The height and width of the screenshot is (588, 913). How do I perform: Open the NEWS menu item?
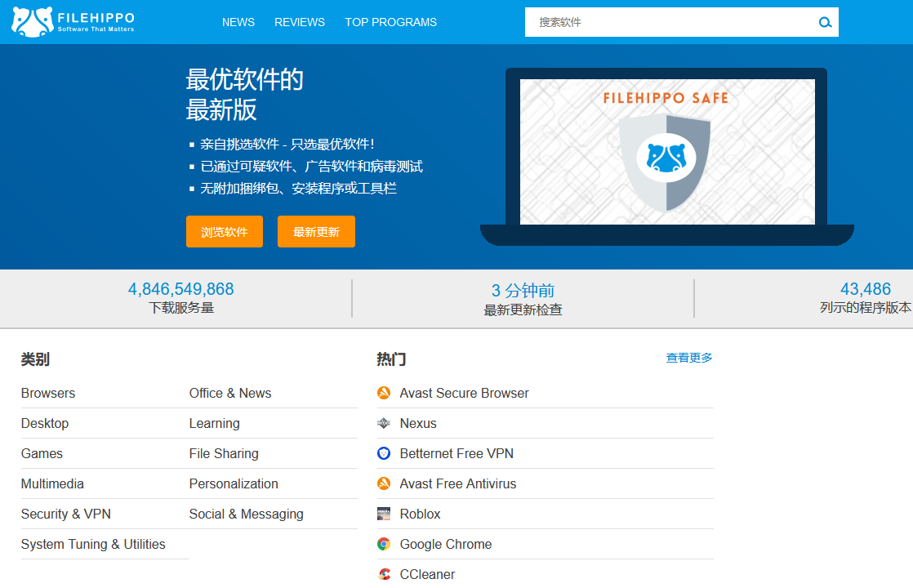pyautogui.click(x=238, y=22)
